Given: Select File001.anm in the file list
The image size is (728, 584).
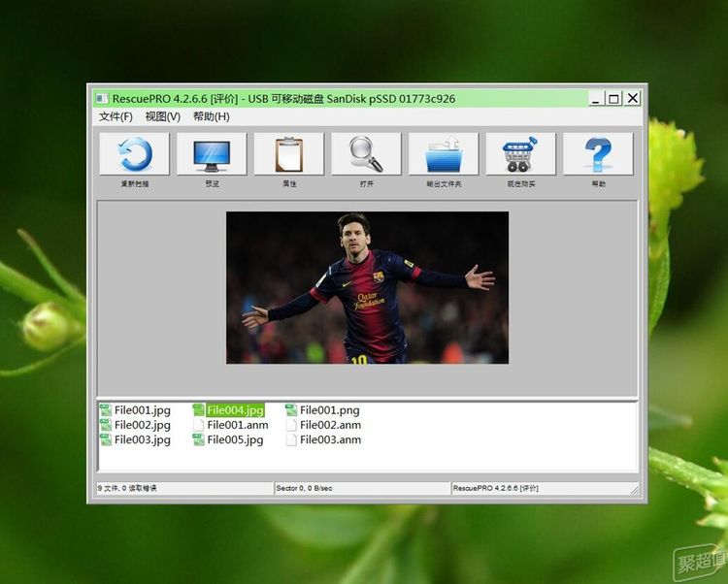Looking at the screenshot, I should [x=238, y=425].
